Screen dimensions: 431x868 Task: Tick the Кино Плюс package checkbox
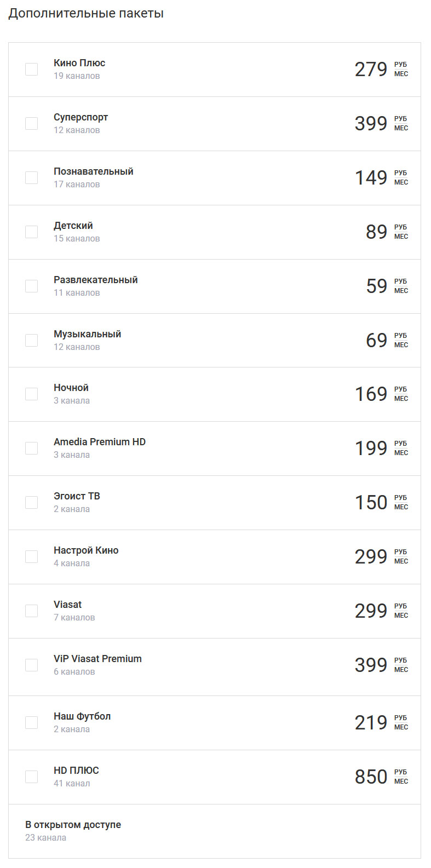point(32,69)
